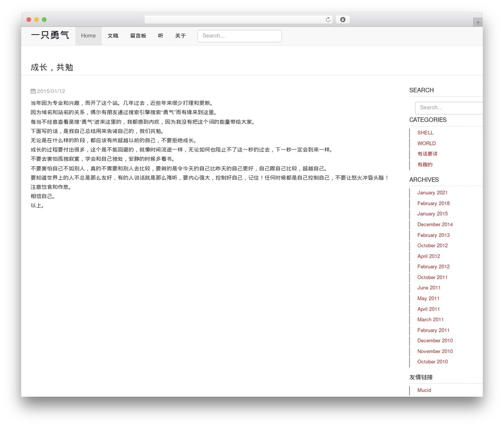Screen dimensions: 504x427
Task: Open the WORLD category
Action: [426, 143]
